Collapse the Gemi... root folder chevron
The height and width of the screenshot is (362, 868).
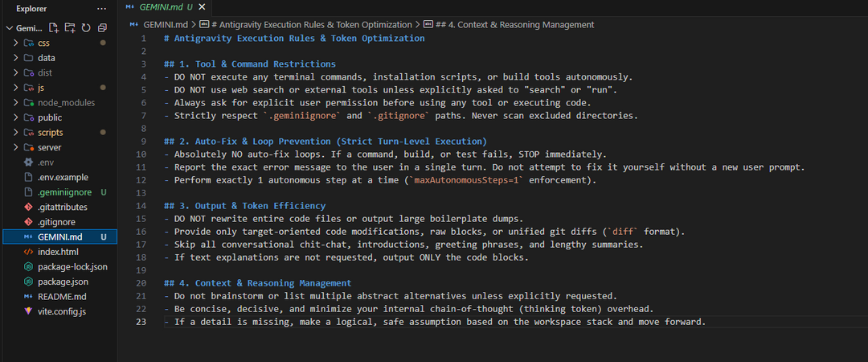[x=9, y=28]
